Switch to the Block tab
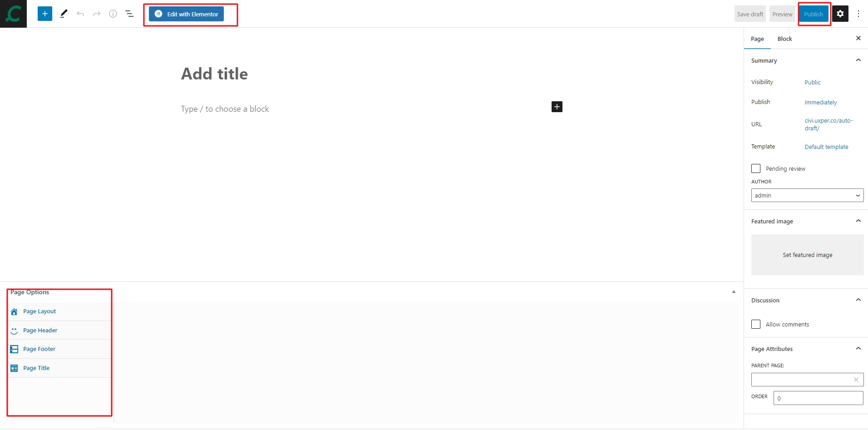 click(x=784, y=39)
